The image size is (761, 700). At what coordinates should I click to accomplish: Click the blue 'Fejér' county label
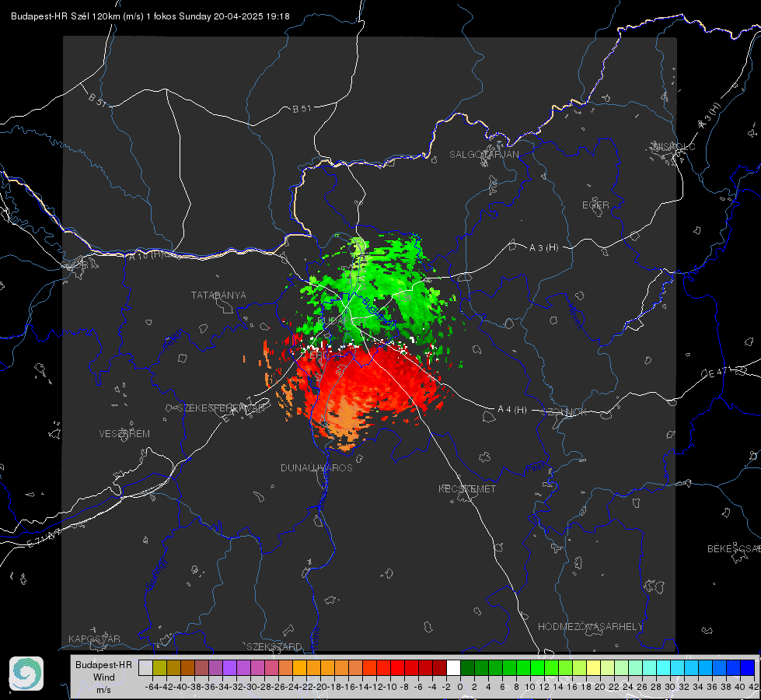coord(173,341)
